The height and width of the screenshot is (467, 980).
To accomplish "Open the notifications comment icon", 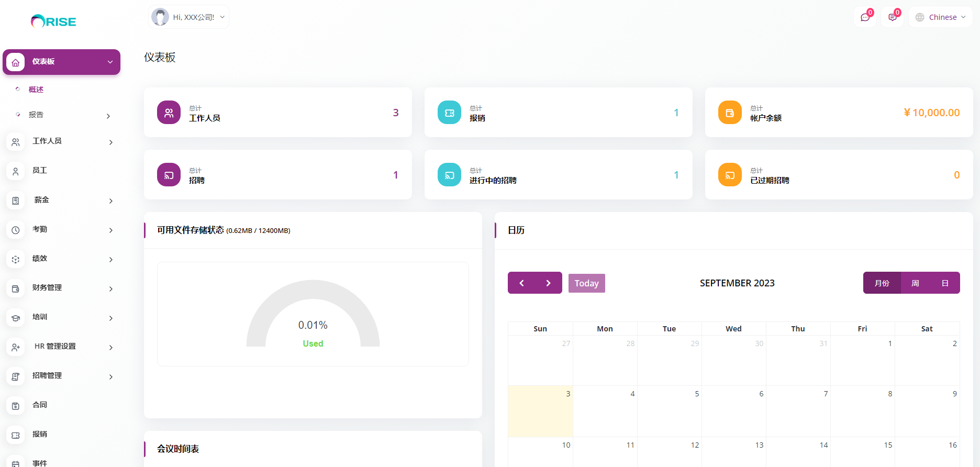I will 892,17.
